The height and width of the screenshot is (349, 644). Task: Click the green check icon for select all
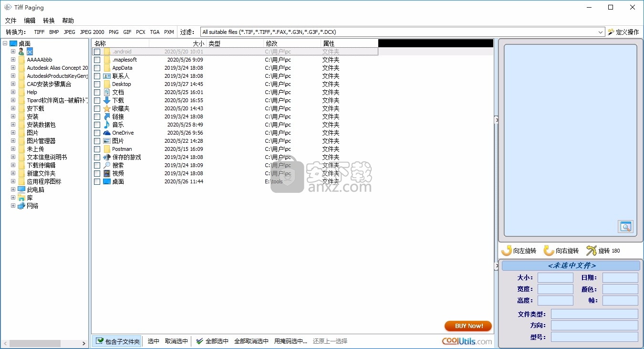point(200,341)
